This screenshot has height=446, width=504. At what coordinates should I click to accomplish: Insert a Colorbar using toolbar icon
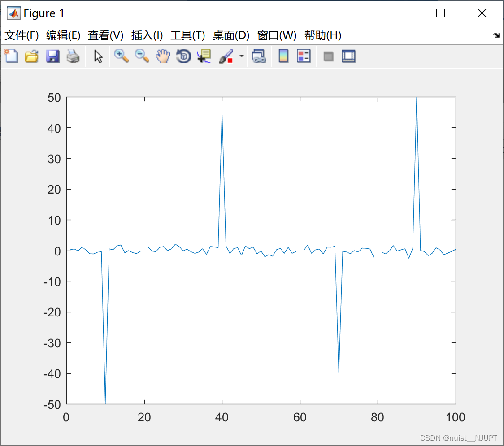(x=283, y=56)
